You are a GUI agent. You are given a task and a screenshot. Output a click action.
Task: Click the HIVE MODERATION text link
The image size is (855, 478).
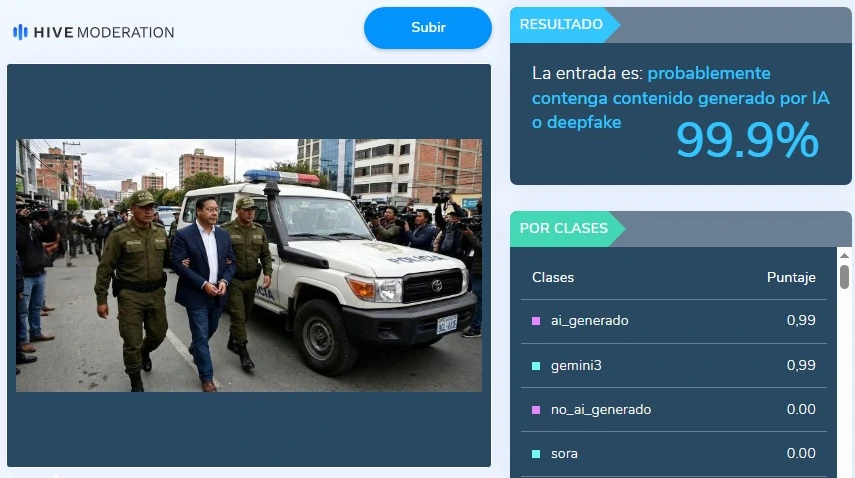point(104,32)
